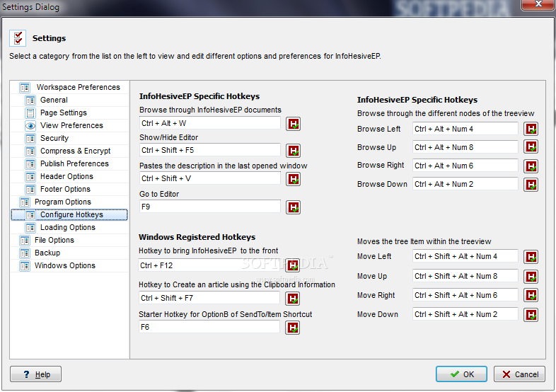Click hotkey set icon for Show/Hide Editor
This screenshot has width=556, height=392.
(x=294, y=151)
